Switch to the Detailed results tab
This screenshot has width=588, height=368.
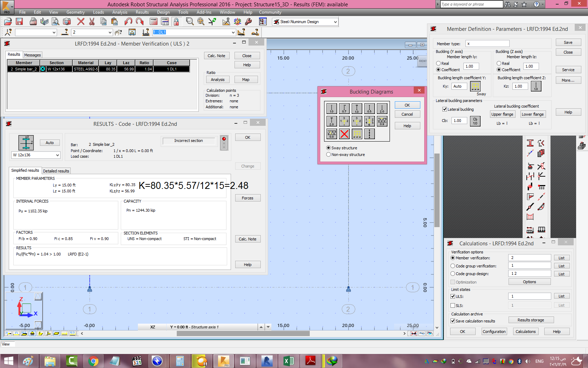56,171
